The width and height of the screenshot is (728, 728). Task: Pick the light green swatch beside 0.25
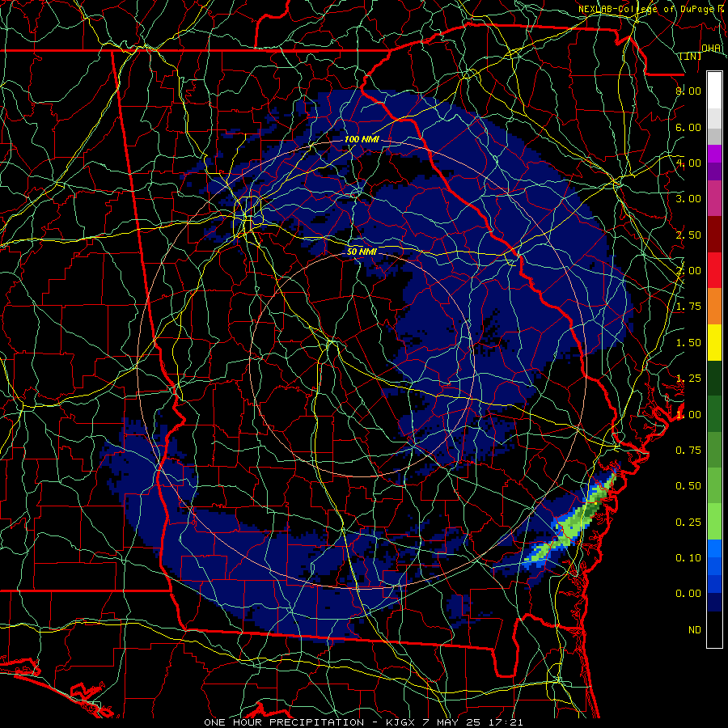(714, 522)
